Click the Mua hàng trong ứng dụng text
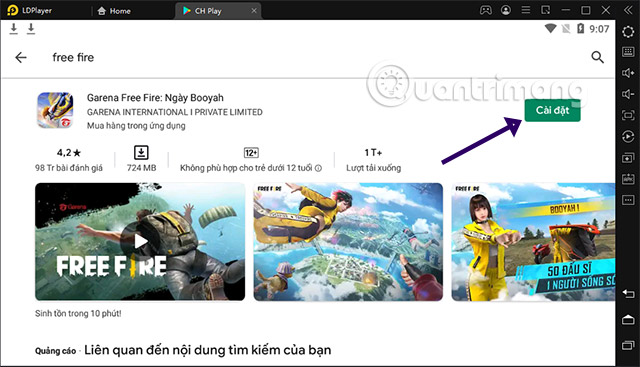The width and height of the screenshot is (640, 367). [x=136, y=126]
